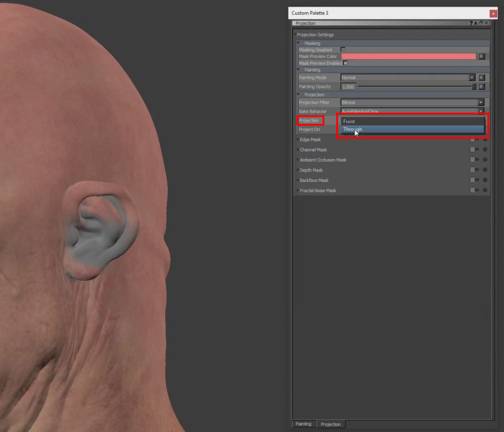This screenshot has height=432, width=504.
Task: Collapse the Masking section
Action: 298,43
